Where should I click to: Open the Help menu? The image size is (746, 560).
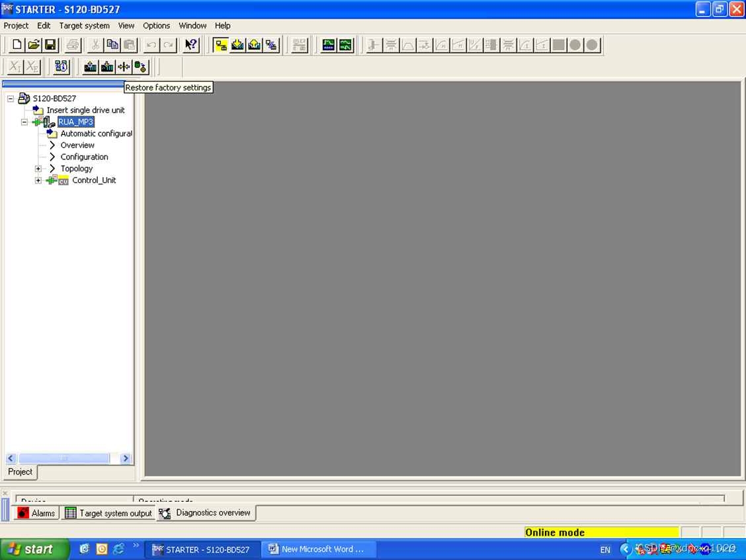222,26
